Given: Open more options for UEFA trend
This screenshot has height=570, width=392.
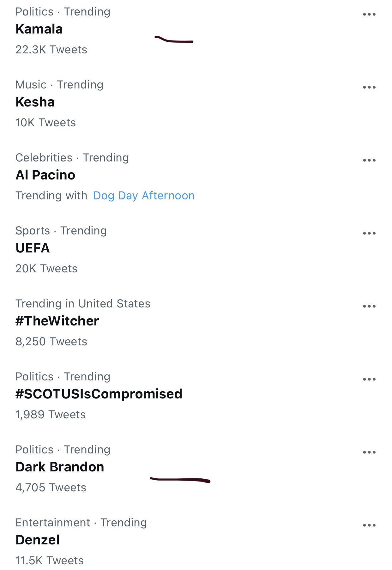Looking at the screenshot, I should (x=369, y=233).
